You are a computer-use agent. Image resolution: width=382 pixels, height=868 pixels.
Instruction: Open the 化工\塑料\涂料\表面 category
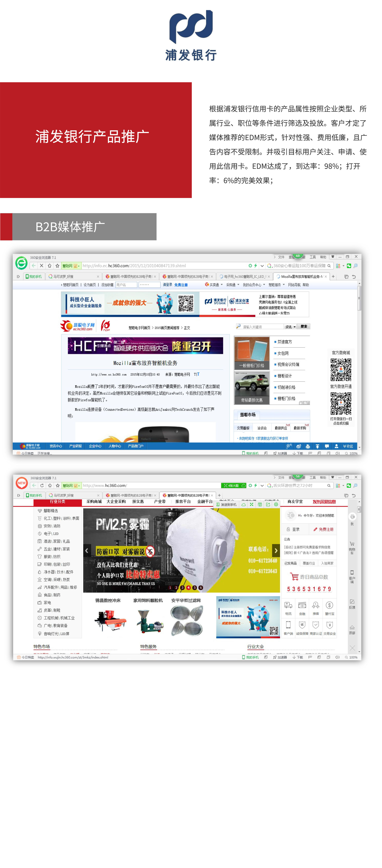(x=61, y=518)
